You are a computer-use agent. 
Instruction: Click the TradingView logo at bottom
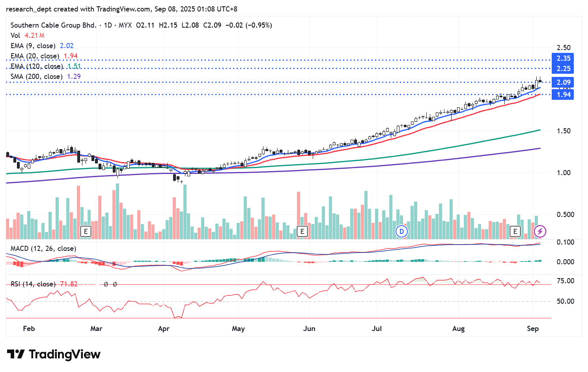click(x=54, y=354)
